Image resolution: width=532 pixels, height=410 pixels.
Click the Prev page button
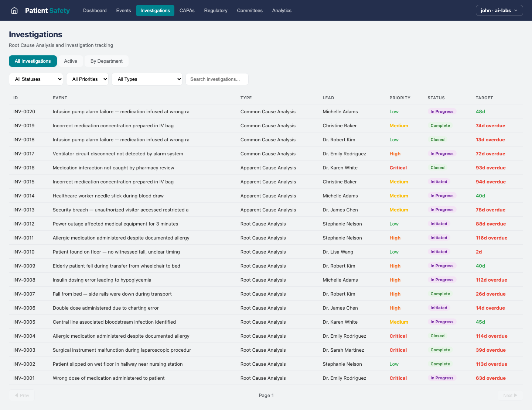pyautogui.click(x=22, y=395)
